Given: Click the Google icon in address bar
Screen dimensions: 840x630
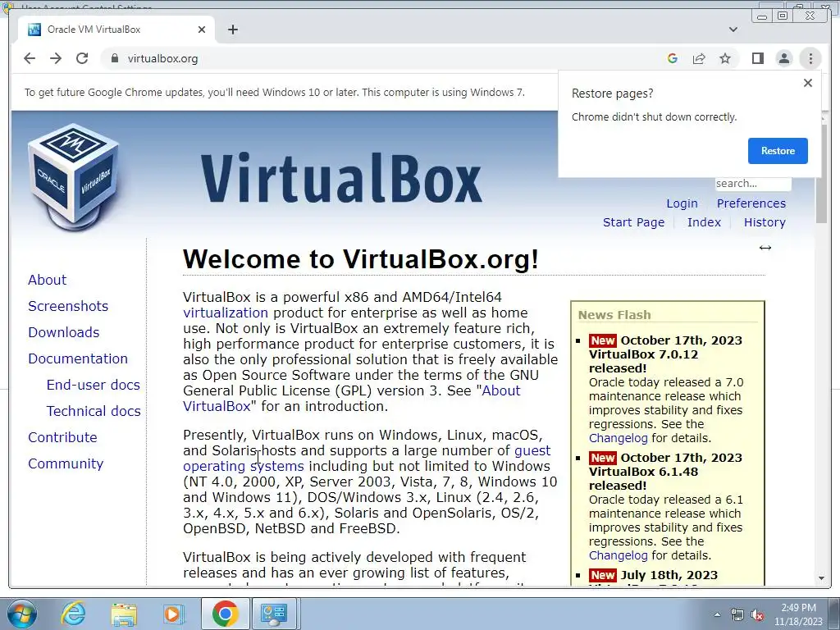Looking at the screenshot, I should tap(673, 58).
